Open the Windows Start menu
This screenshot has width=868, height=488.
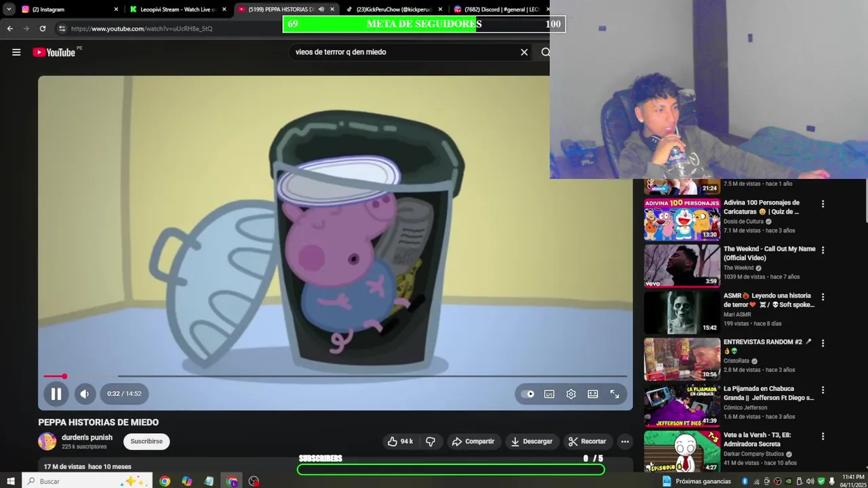[11, 481]
